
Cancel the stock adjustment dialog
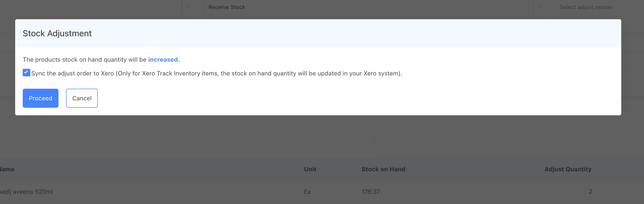[x=82, y=98]
